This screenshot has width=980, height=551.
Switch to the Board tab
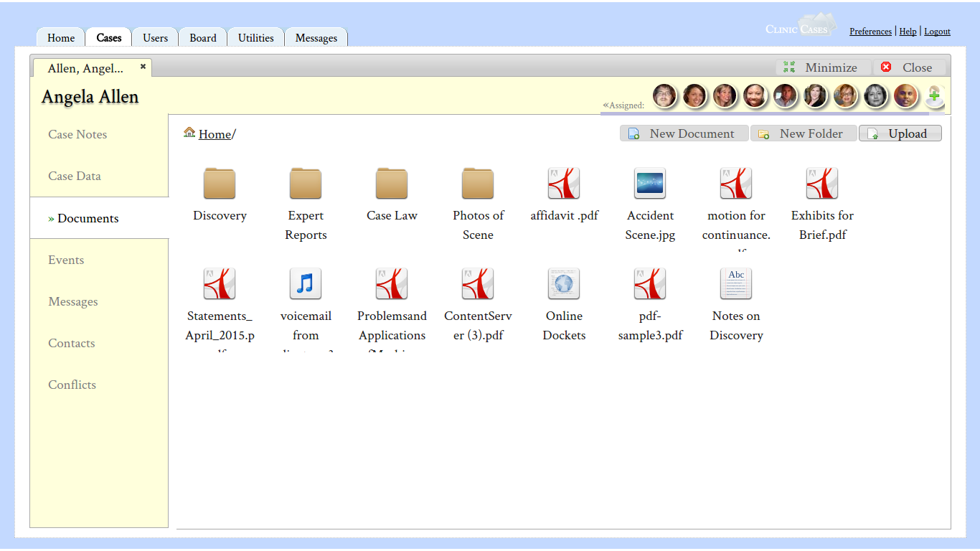click(203, 38)
